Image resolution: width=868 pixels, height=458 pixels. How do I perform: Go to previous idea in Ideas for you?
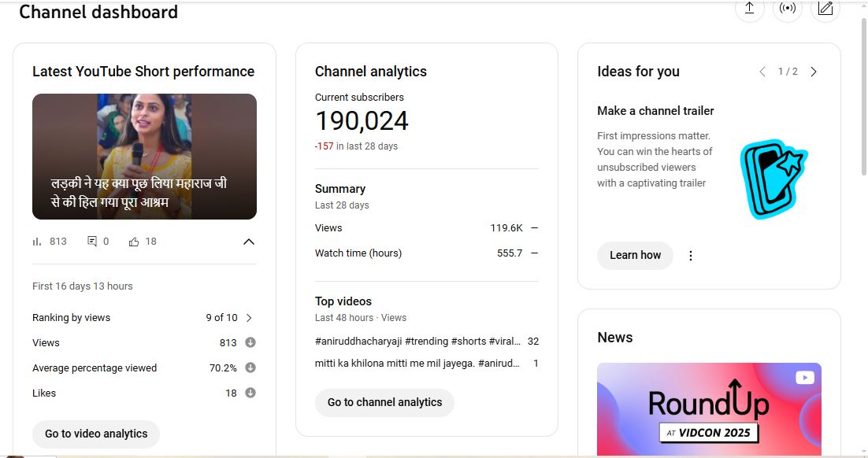pyautogui.click(x=762, y=72)
